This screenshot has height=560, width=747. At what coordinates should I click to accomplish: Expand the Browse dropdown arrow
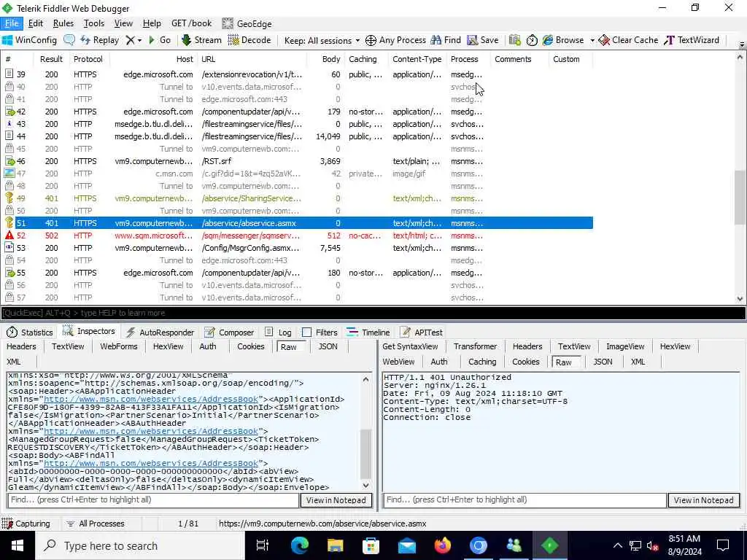592,41
